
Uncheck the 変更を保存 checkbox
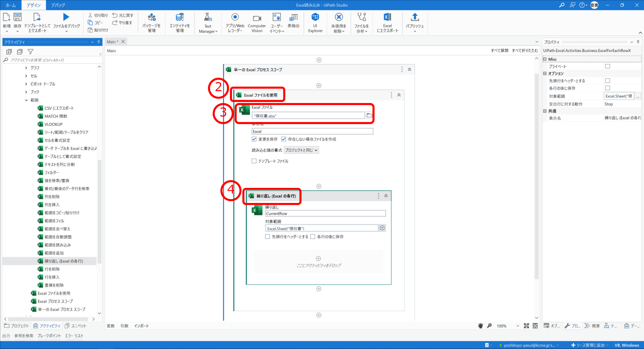[254, 139]
